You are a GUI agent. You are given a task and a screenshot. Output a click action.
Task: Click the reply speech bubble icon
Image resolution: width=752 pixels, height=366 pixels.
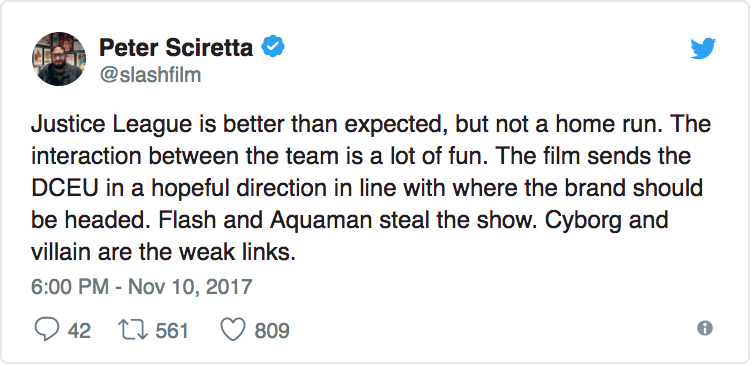point(47,330)
